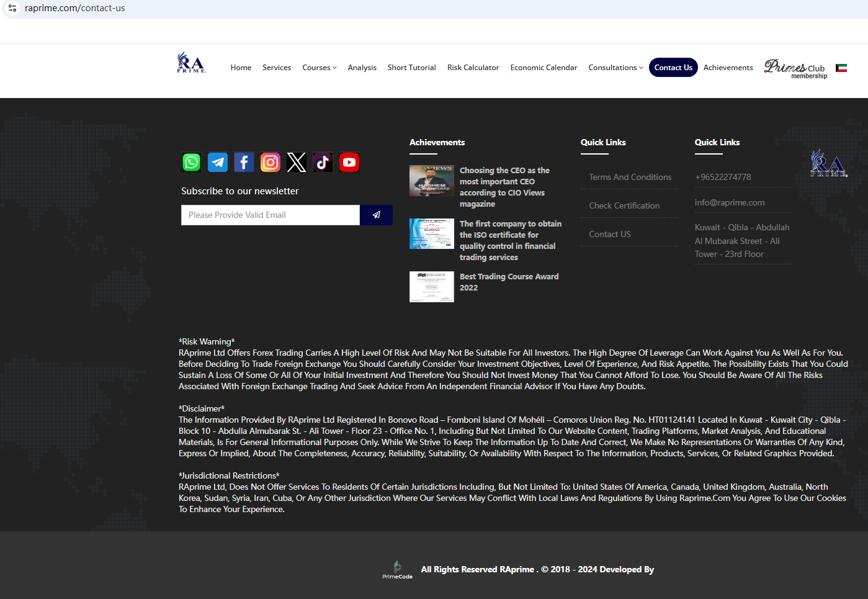868x599 pixels.
Task: Open the ISO certificate thumbnail
Action: tap(432, 234)
